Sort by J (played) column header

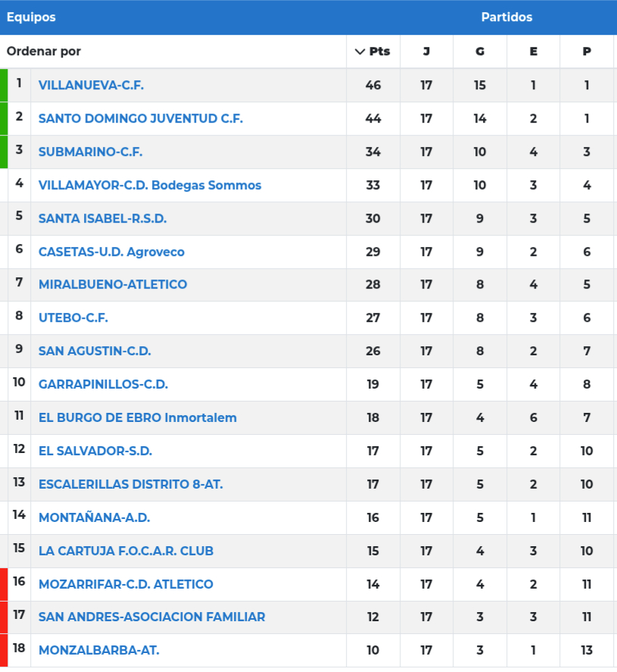[x=426, y=52]
